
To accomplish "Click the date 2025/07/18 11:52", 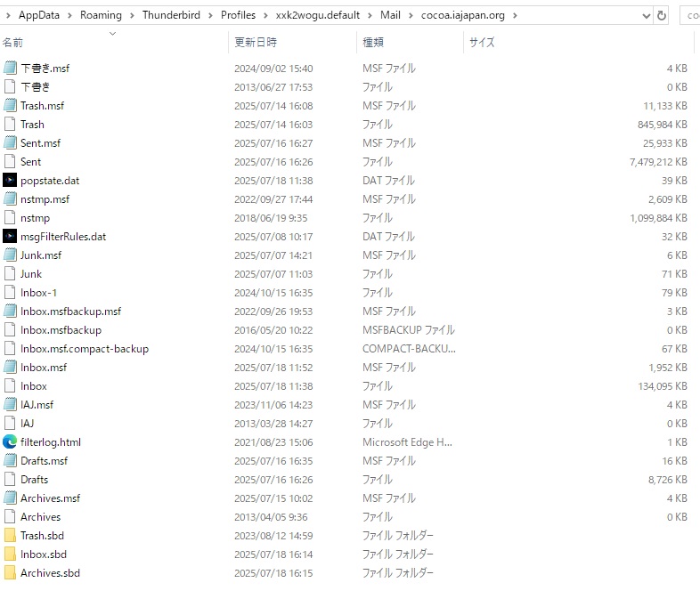I will click(x=273, y=368).
